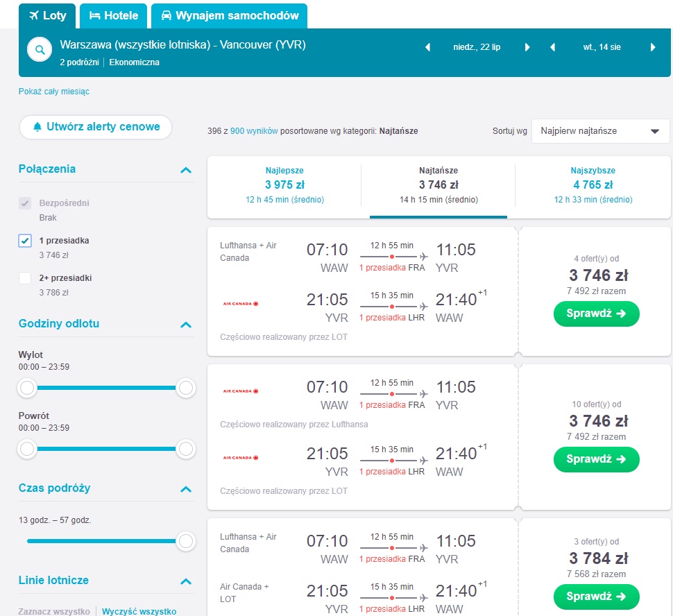Click Wyczyść wszystko under Linie lotnicze
The image size is (673, 616).
tap(139, 611)
